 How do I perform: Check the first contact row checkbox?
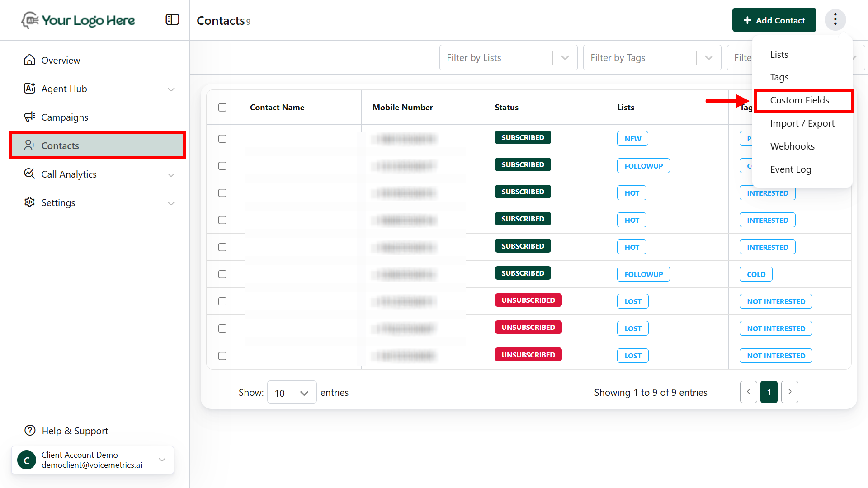pos(222,139)
